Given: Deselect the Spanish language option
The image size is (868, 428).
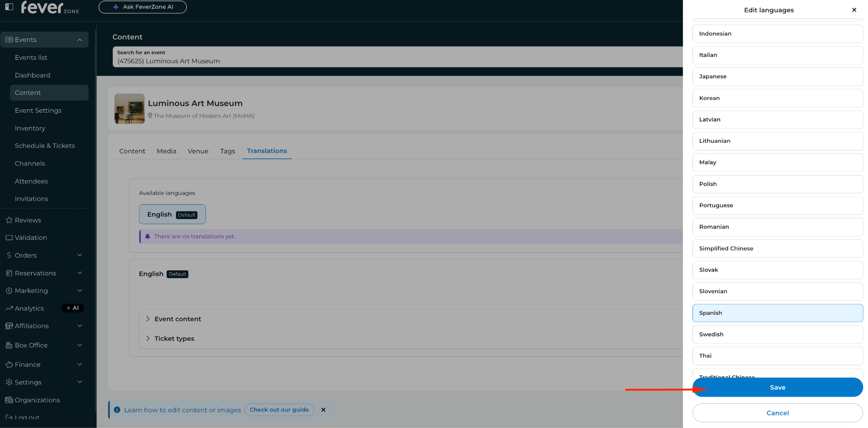Looking at the screenshot, I should pos(778,313).
